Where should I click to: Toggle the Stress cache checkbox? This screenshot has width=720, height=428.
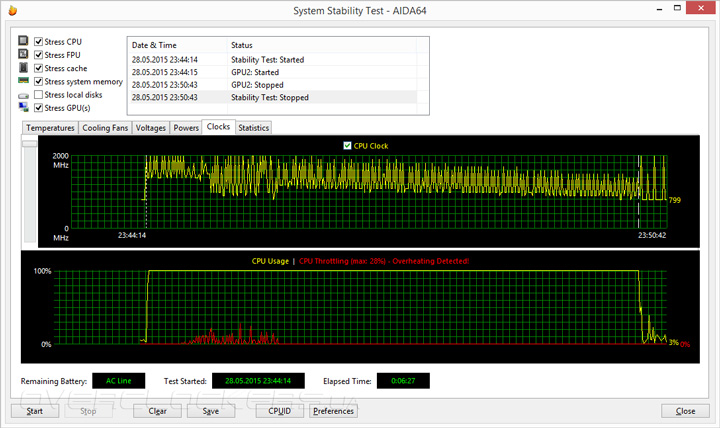point(39,68)
